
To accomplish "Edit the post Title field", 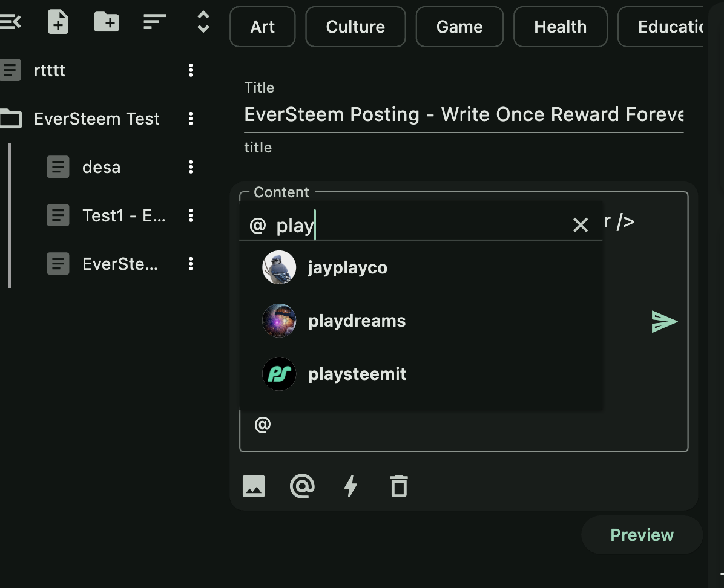I will tap(464, 114).
